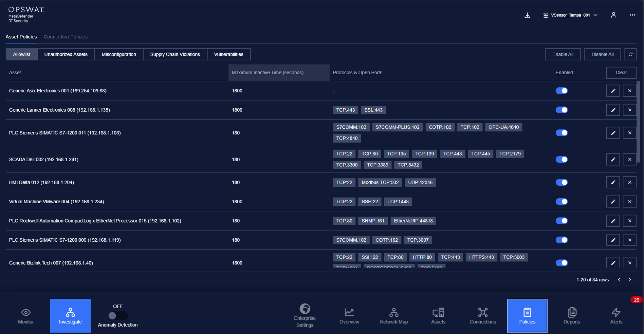
Task: Delete Virtual Machine VMware 004 policy
Action: pos(630,202)
